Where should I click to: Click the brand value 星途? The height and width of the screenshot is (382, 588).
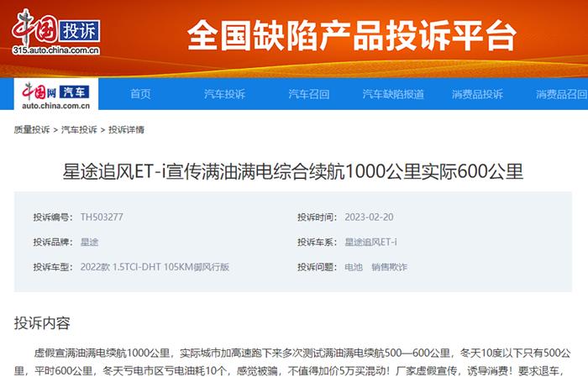(x=89, y=242)
